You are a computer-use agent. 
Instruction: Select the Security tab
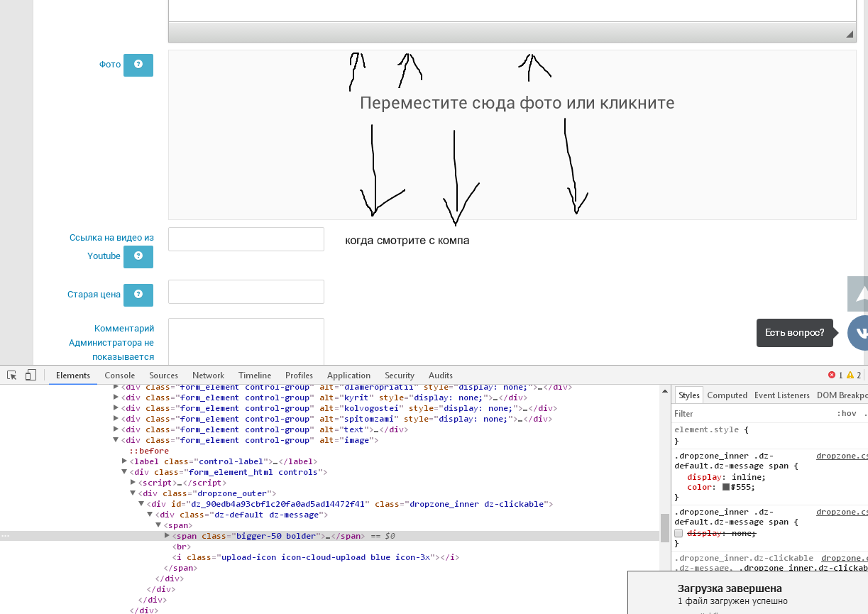(400, 375)
